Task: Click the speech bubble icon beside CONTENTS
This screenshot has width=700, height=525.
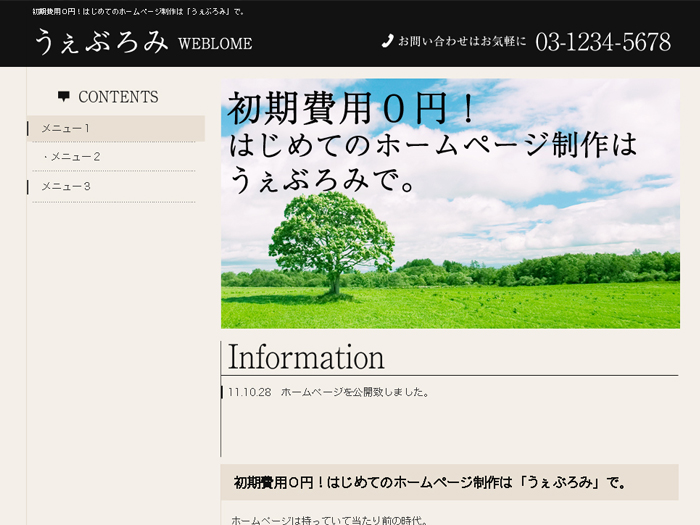Action: pyautogui.click(x=64, y=96)
